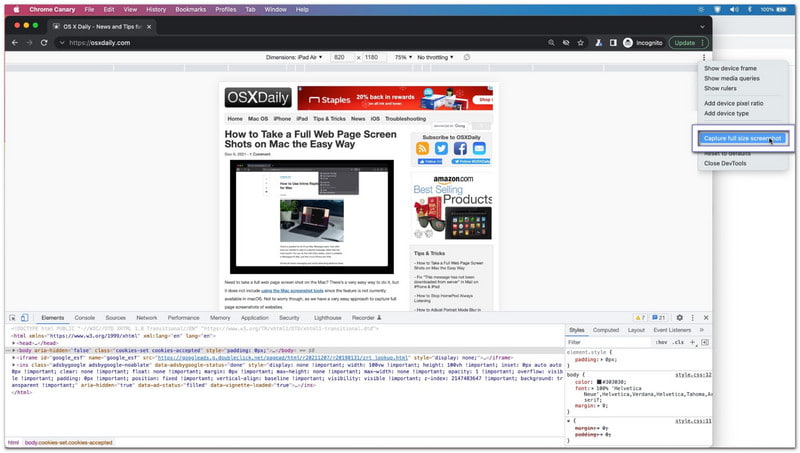Expand the iframe google_esf node
800x453 pixels.
[14, 358]
